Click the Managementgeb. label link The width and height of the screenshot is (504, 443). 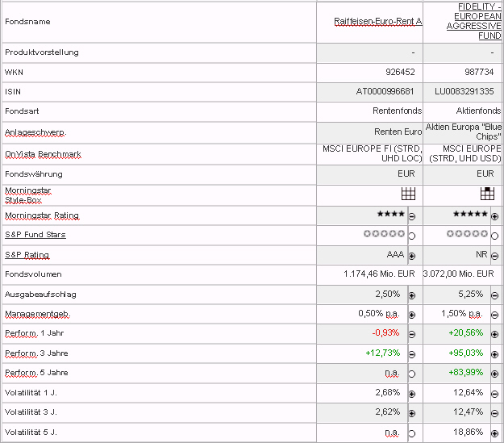tap(37, 314)
